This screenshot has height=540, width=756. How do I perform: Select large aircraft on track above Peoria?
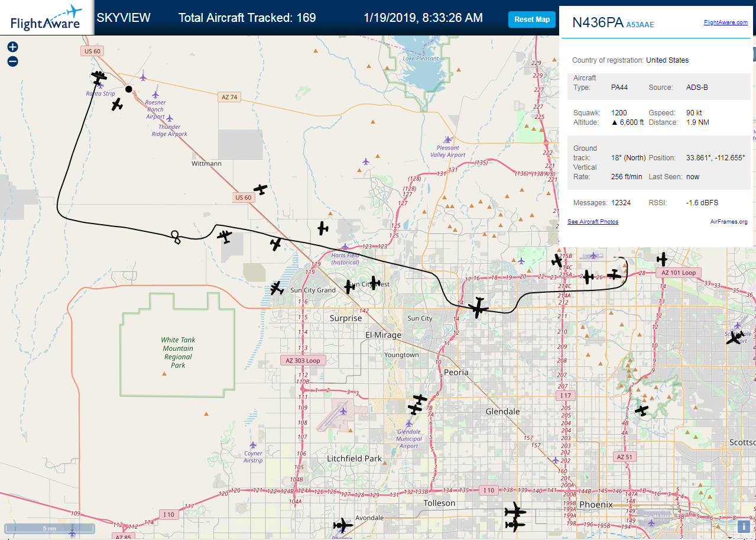pos(478,308)
